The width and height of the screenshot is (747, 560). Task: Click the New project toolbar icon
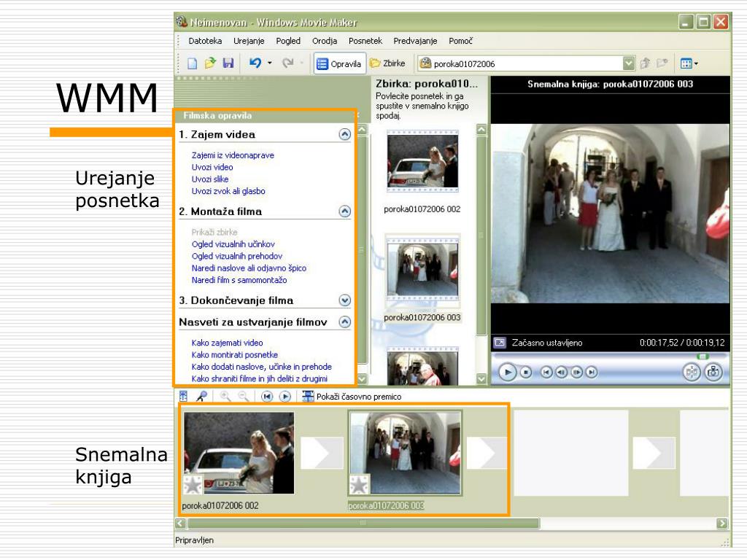(x=193, y=63)
